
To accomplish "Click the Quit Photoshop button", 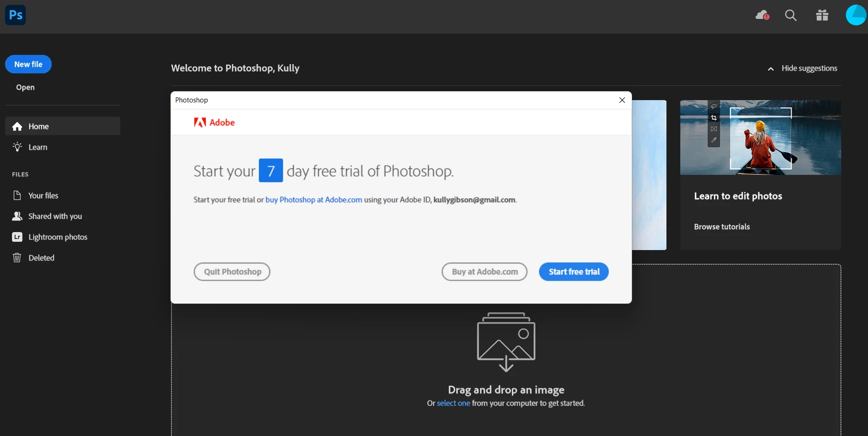I will 232,272.
